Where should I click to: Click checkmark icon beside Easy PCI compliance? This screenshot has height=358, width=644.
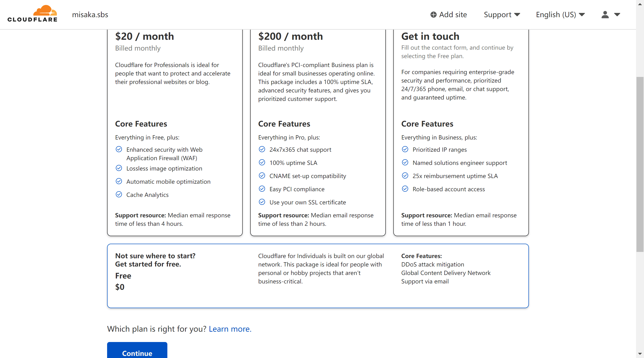pyautogui.click(x=262, y=189)
